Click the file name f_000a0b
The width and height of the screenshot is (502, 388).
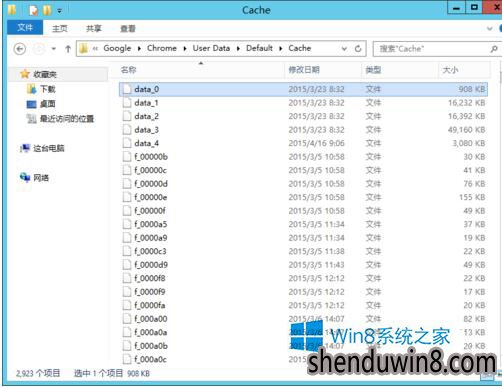(151, 346)
